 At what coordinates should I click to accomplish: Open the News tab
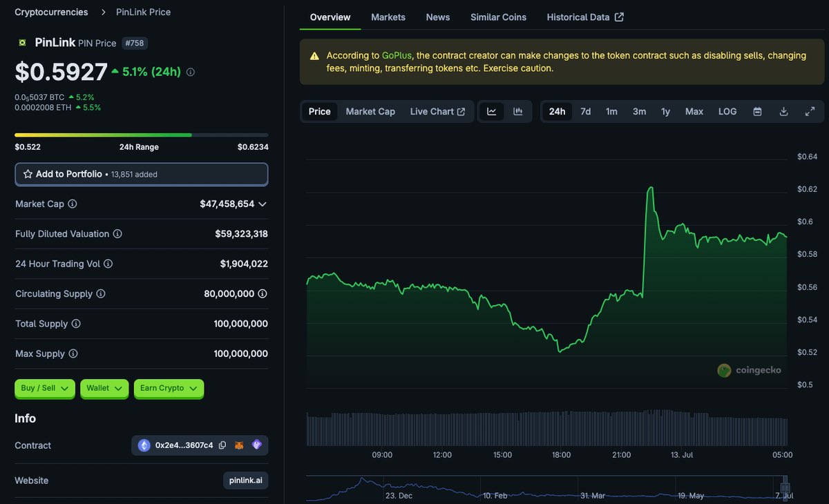[x=438, y=17]
